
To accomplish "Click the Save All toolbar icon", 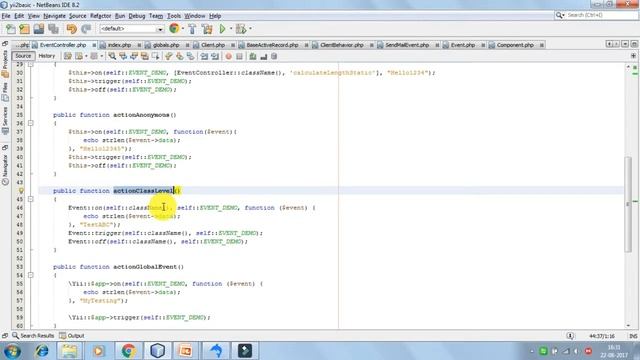I will coord(53,29).
